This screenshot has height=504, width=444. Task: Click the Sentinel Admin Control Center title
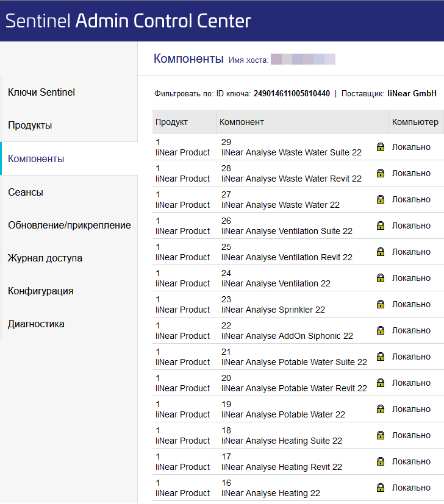pyautogui.click(x=128, y=21)
